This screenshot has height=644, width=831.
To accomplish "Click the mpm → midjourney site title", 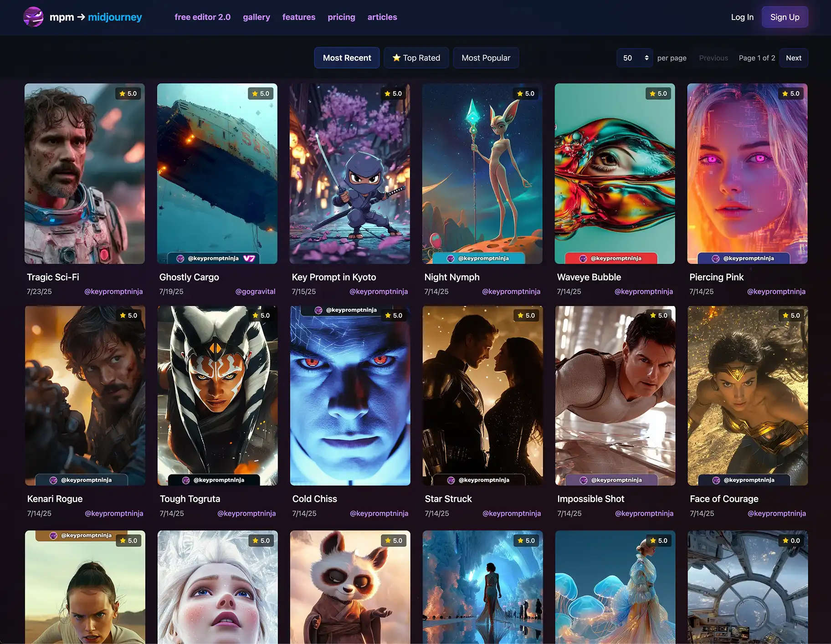I will coord(96,17).
